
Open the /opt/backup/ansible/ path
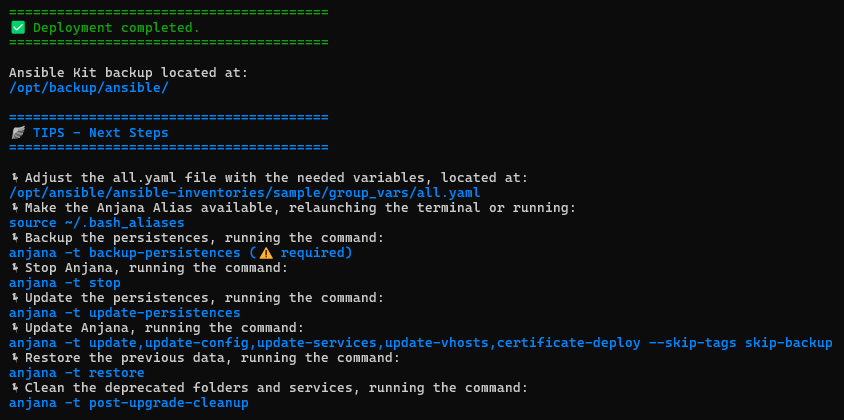click(x=88, y=88)
